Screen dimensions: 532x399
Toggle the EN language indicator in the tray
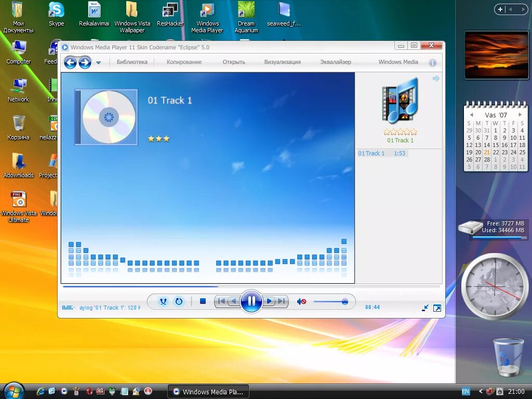[x=465, y=391]
